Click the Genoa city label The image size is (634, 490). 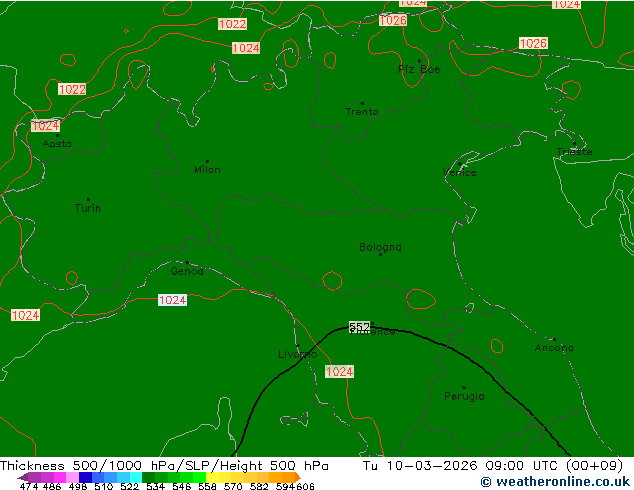[x=187, y=271]
